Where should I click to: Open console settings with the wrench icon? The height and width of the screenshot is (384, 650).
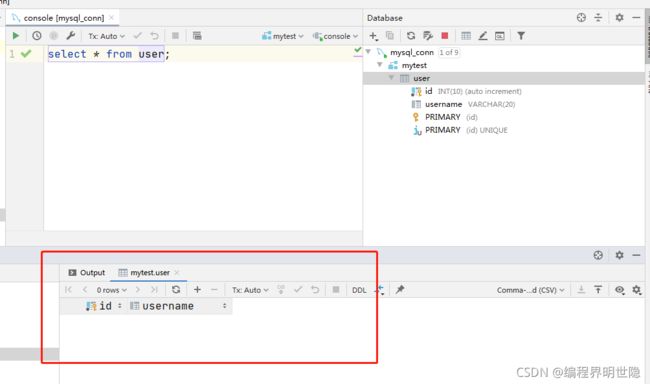(x=70, y=36)
